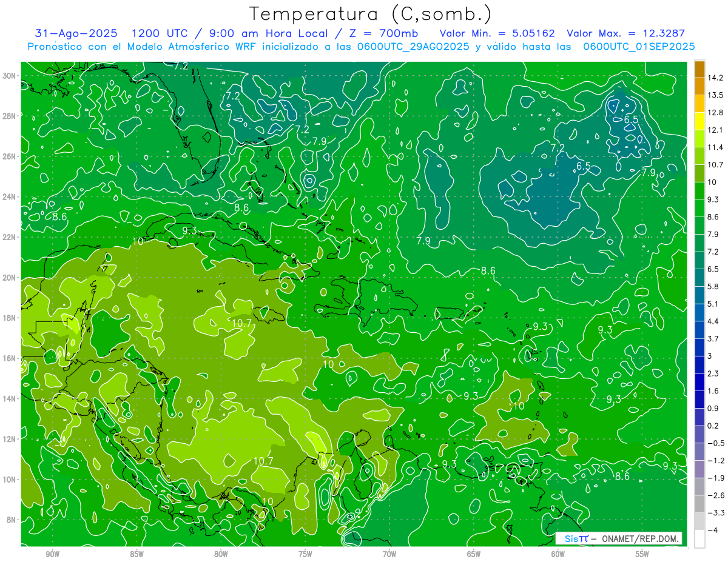Select the colorbar swatch between 5.1 and 4.4

pyautogui.click(x=699, y=312)
